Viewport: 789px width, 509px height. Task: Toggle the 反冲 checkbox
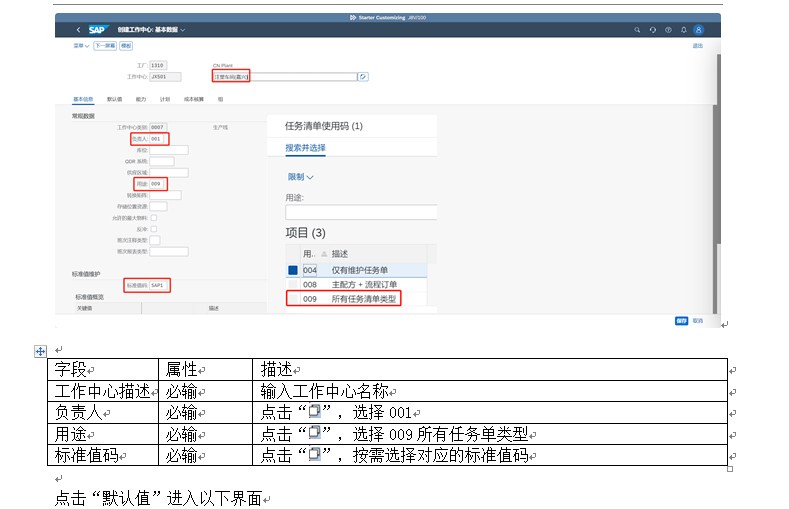(x=153, y=229)
